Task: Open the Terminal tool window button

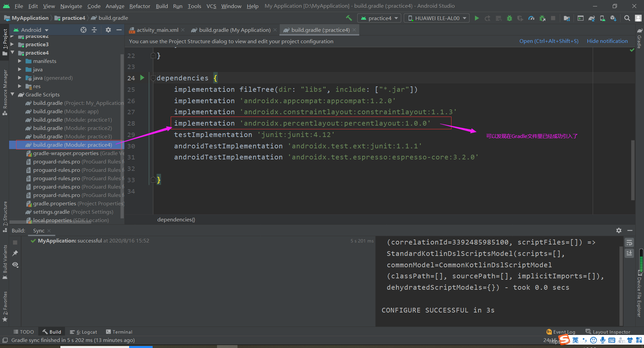Action: tap(119, 332)
